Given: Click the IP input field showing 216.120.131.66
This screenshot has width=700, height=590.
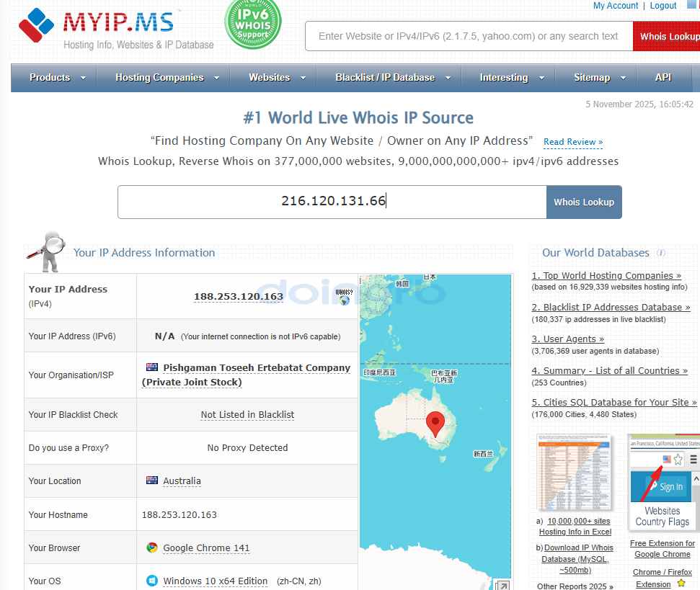Looking at the screenshot, I should point(332,202).
